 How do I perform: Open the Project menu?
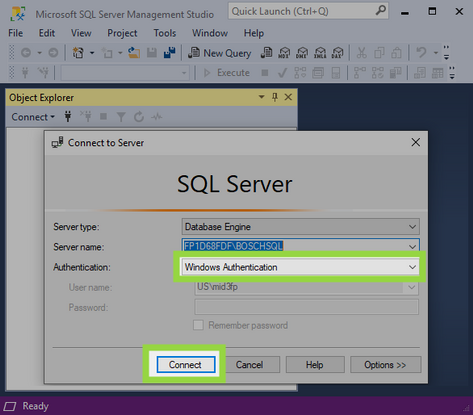(x=122, y=33)
